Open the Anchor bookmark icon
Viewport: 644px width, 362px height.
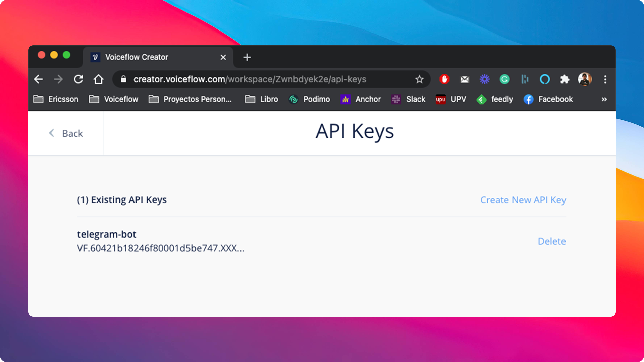(345, 99)
